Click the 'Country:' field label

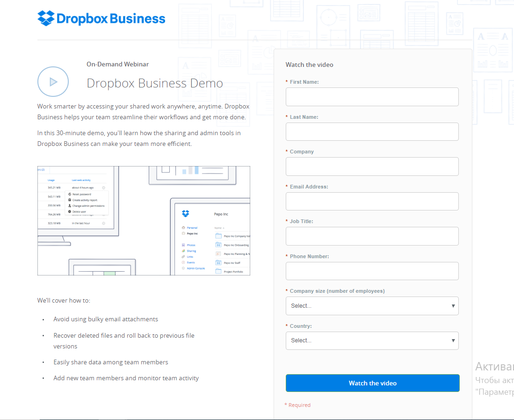click(x=301, y=326)
